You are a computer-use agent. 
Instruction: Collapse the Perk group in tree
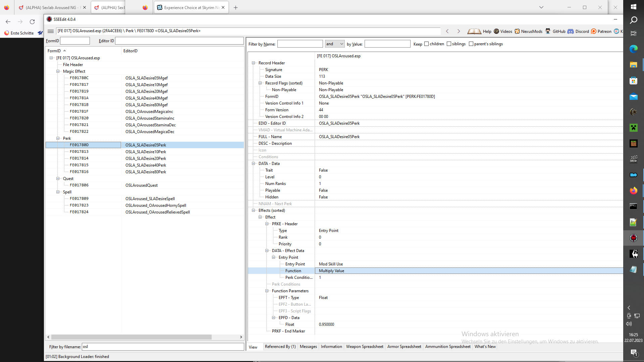58,138
